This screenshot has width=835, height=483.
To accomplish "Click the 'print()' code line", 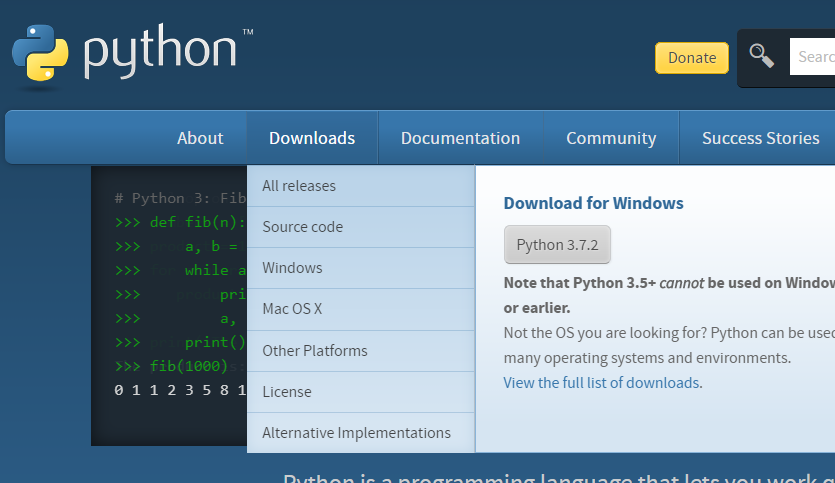I will point(180,342).
